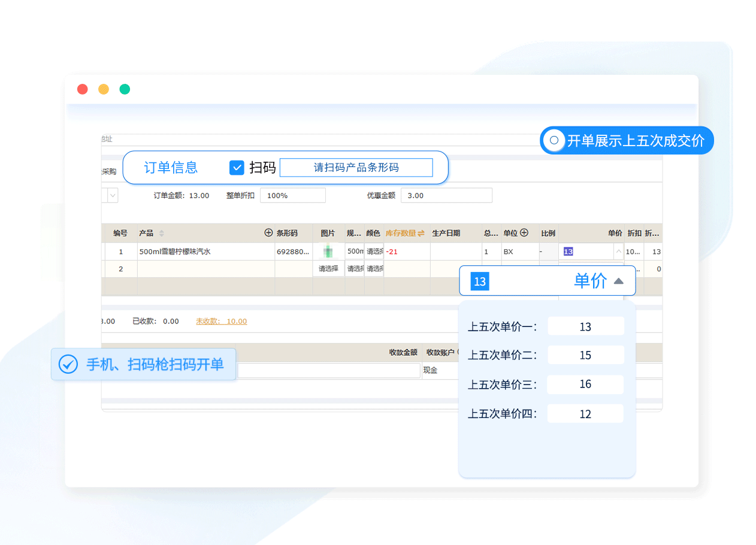This screenshot has width=756, height=545.
Task: Click the checkmark icon beside 手机、扫码枪扫码开单
Action: click(68, 364)
